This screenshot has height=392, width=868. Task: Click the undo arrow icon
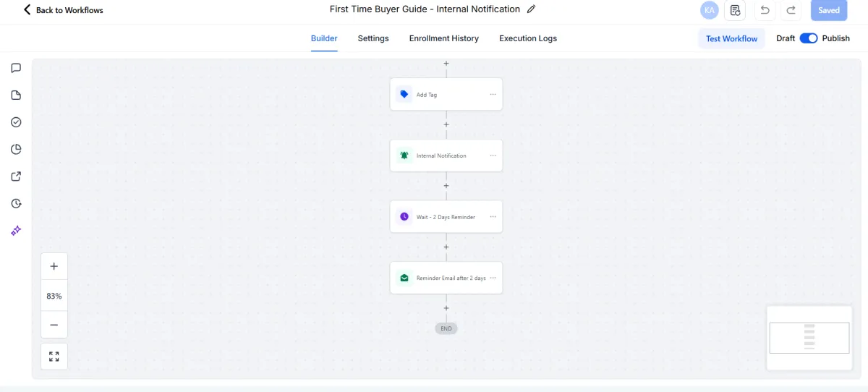click(x=765, y=10)
